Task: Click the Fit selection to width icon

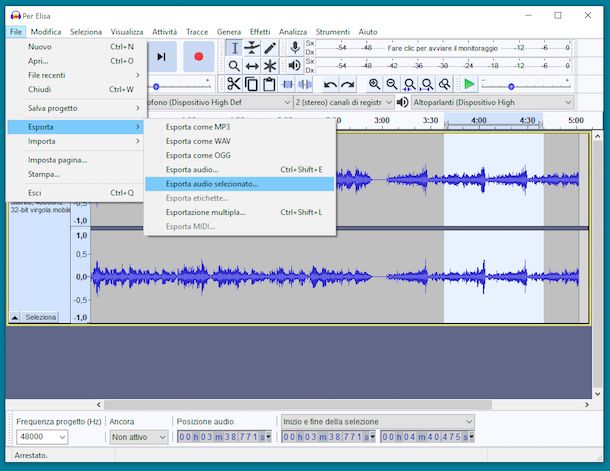Action: click(x=409, y=84)
